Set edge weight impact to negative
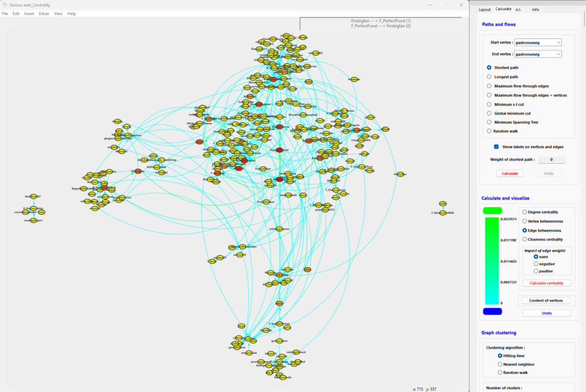 click(x=536, y=263)
